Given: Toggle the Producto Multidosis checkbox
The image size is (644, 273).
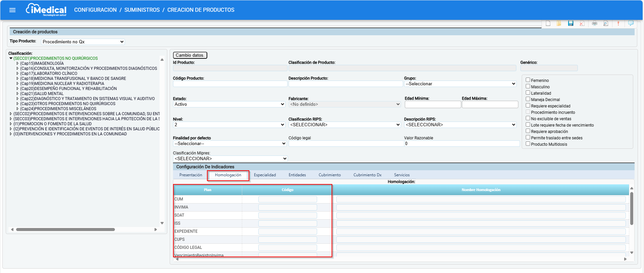Looking at the screenshot, I should (528, 144).
